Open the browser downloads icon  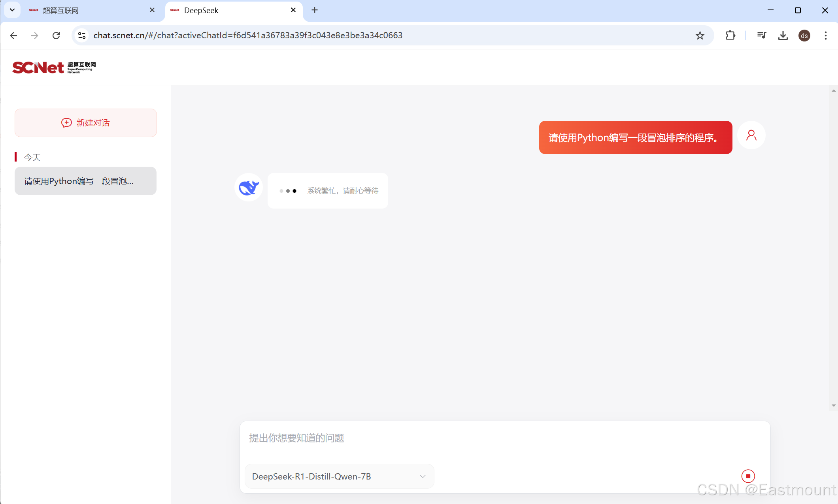783,36
